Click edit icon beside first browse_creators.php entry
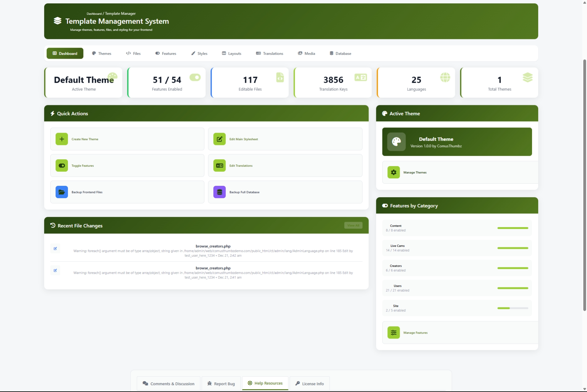The width and height of the screenshot is (587, 392). coord(55,248)
